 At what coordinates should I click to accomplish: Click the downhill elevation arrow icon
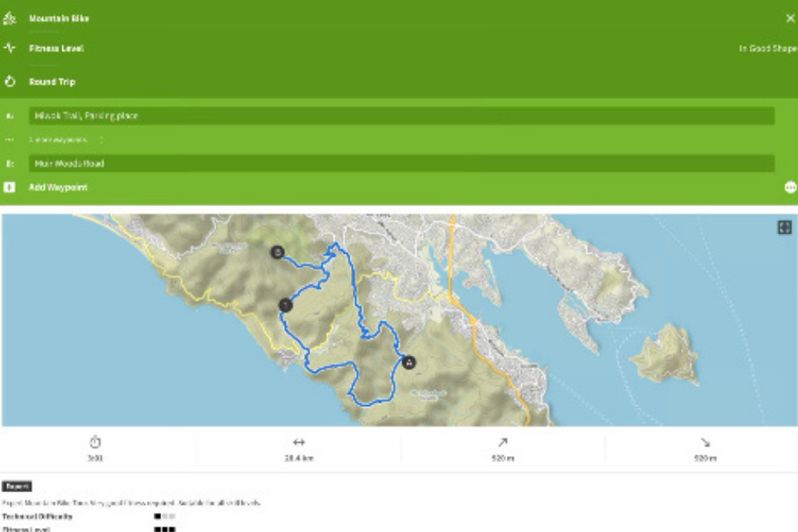(705, 442)
